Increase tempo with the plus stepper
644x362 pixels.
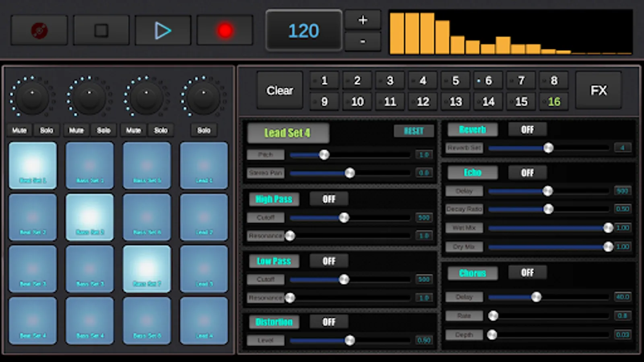pos(362,19)
